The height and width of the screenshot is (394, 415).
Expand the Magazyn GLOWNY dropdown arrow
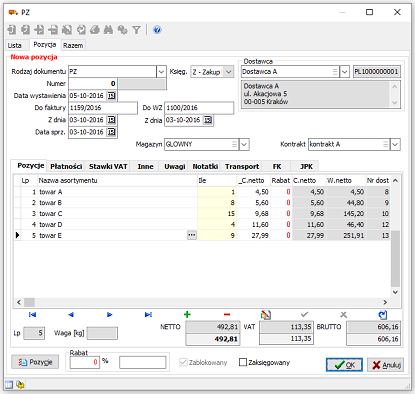pyautogui.click(x=244, y=144)
